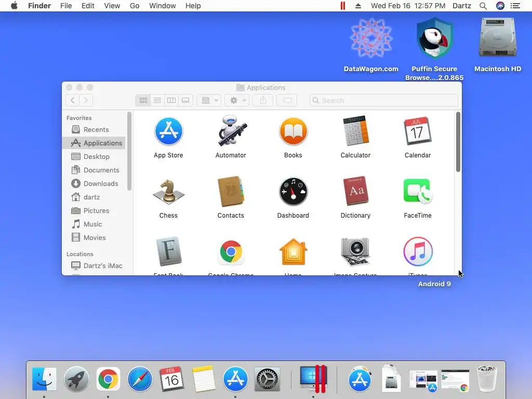Click the Finder Search field

pyautogui.click(x=384, y=100)
